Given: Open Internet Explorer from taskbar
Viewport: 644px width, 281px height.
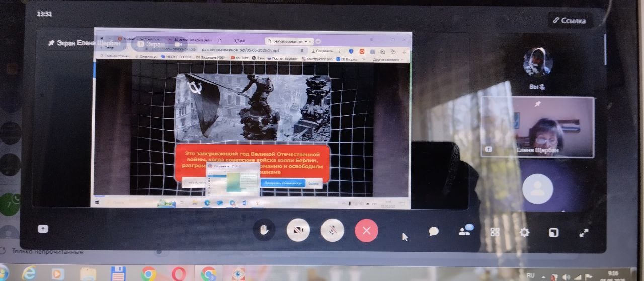Looking at the screenshot, I should pos(29,273).
